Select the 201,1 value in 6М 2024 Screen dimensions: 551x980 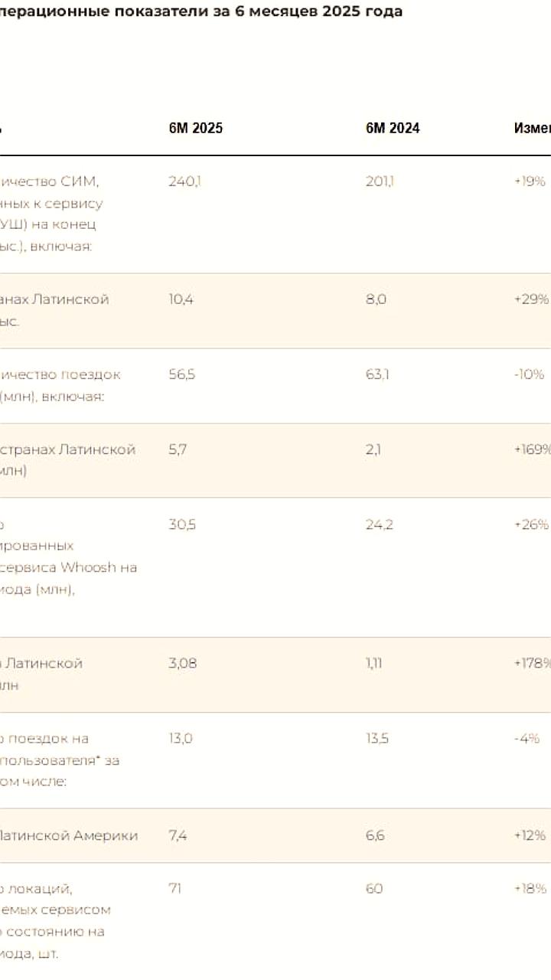[380, 181]
